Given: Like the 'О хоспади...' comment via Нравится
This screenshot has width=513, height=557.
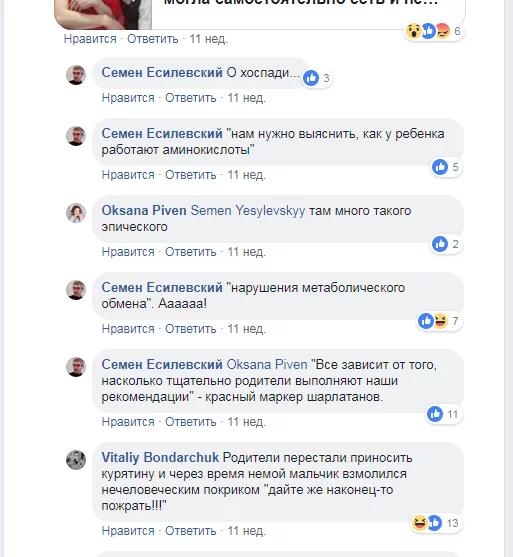Looking at the screenshot, I should [128, 98].
